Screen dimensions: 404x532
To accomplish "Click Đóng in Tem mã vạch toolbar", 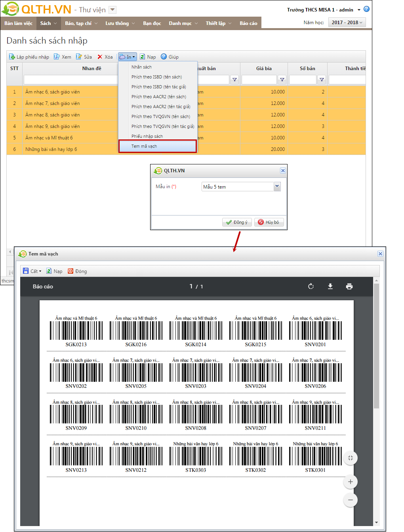I will [x=77, y=271].
